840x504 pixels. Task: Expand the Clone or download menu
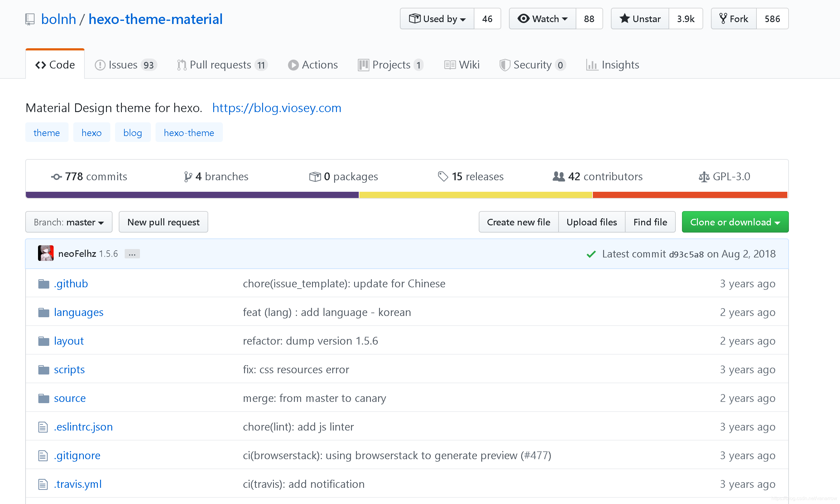tap(735, 222)
